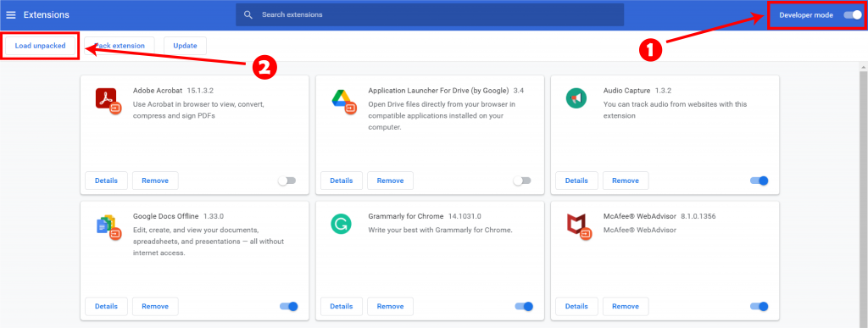This screenshot has height=328, width=868.
Task: Enable Application Launcher For Drive toggle
Action: 521,181
